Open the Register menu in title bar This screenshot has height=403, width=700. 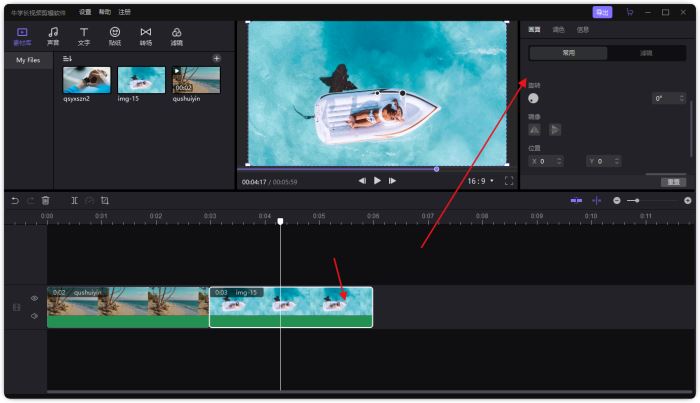pyautogui.click(x=125, y=12)
